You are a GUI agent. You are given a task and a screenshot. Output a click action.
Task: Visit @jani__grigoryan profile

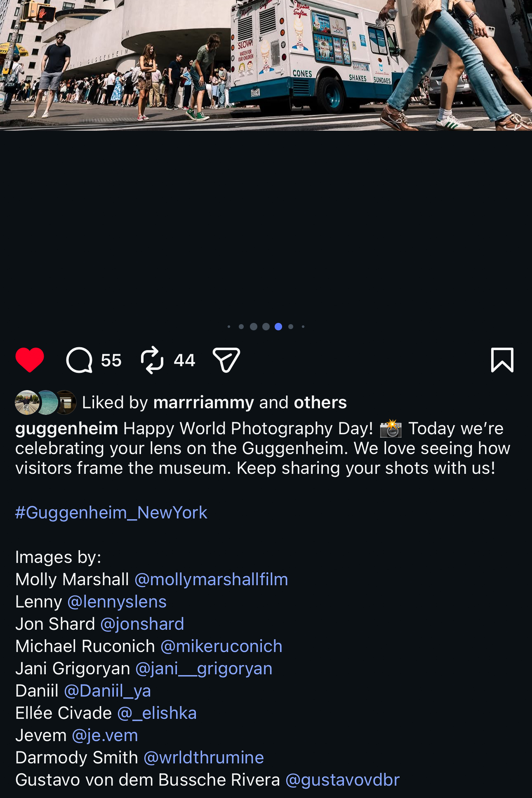tap(204, 669)
